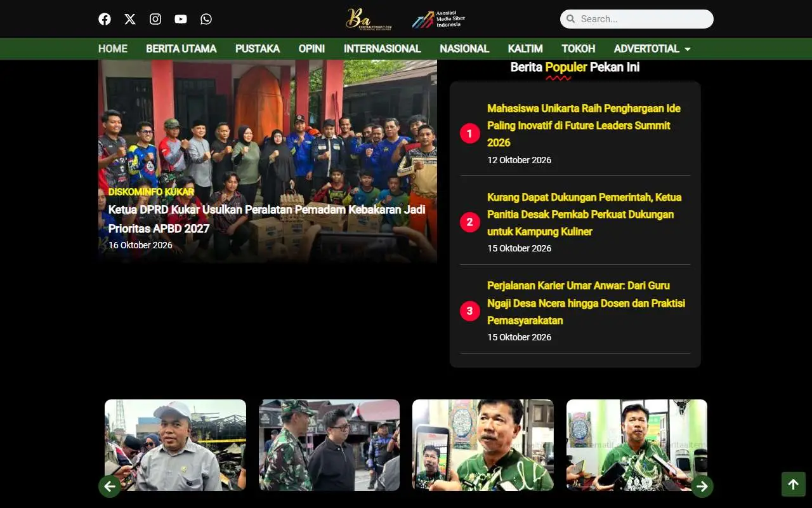
Task: Open thumbnail of soldier in camouflage uniform
Action: click(329, 445)
